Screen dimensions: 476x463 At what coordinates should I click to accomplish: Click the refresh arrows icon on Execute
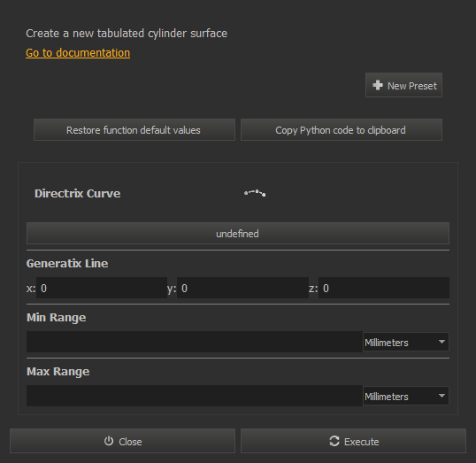coord(334,441)
